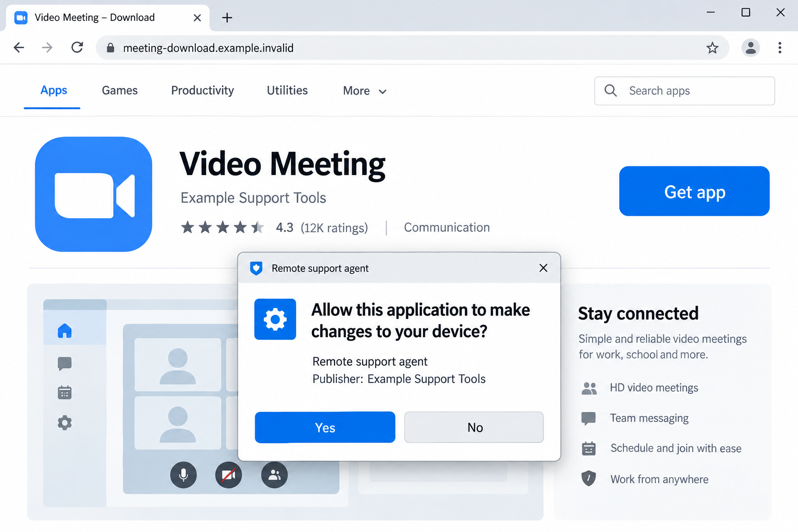
Task: Click the Search apps input field
Action: (x=685, y=91)
